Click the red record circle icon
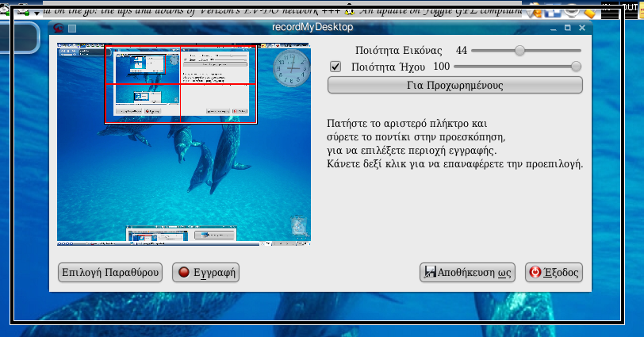 184,272
